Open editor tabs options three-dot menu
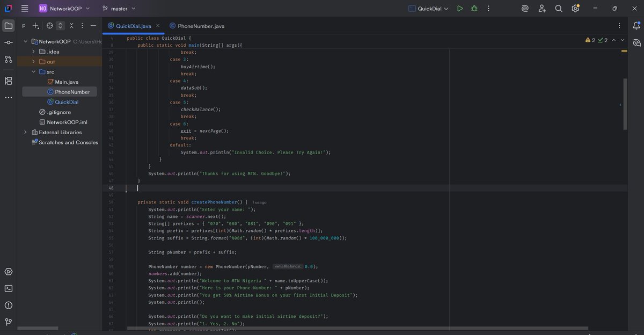This screenshot has width=644, height=335. (x=619, y=25)
